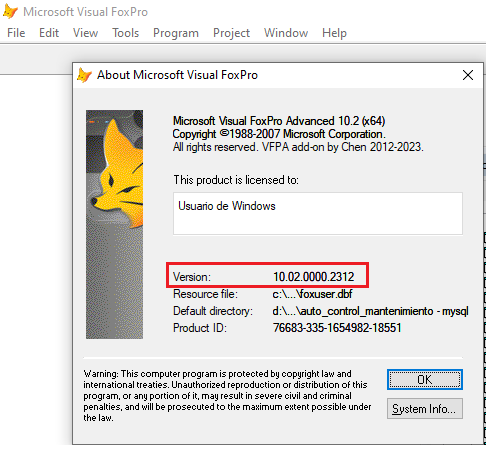Click the 'Default directory:' label
The height and width of the screenshot is (450, 486).
(213, 311)
